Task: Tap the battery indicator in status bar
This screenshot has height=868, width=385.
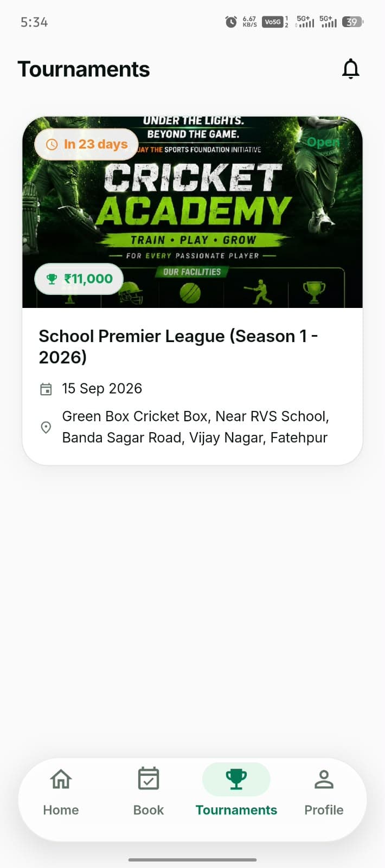Action: coord(352,22)
